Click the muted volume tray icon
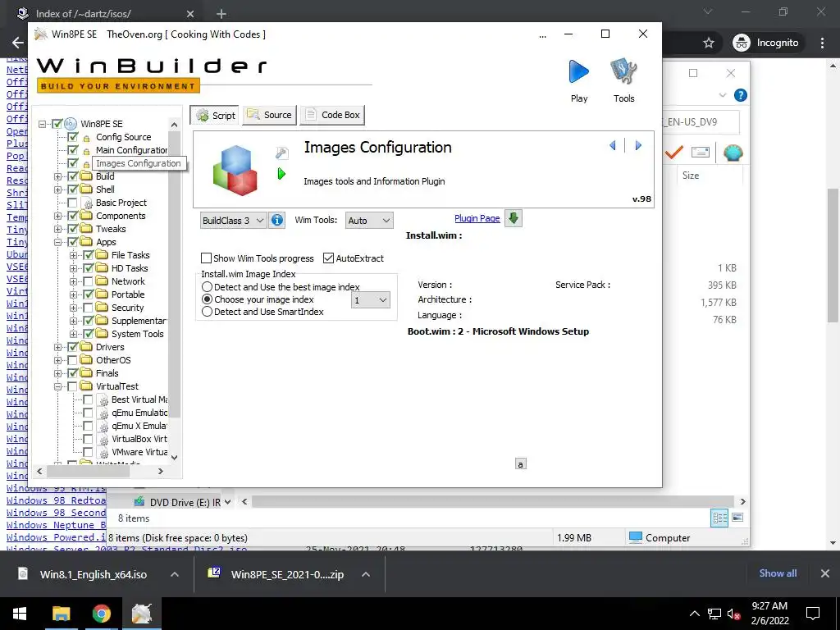840x630 pixels. coord(733,614)
